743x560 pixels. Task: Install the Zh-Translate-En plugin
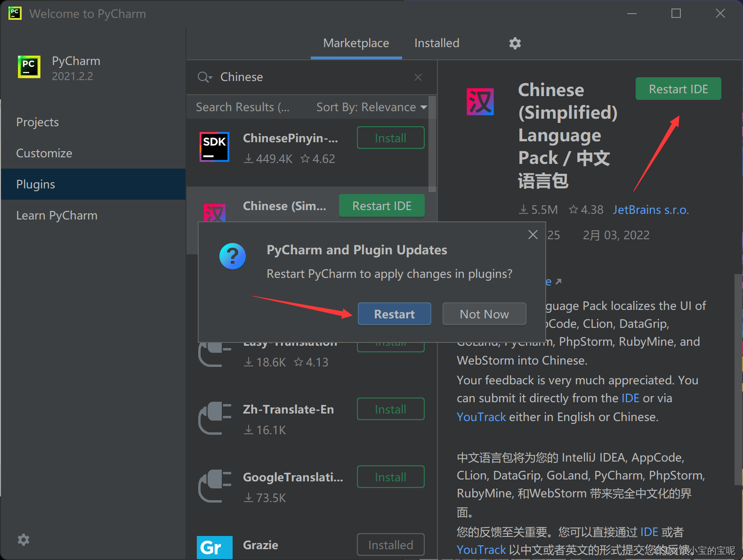pos(390,409)
